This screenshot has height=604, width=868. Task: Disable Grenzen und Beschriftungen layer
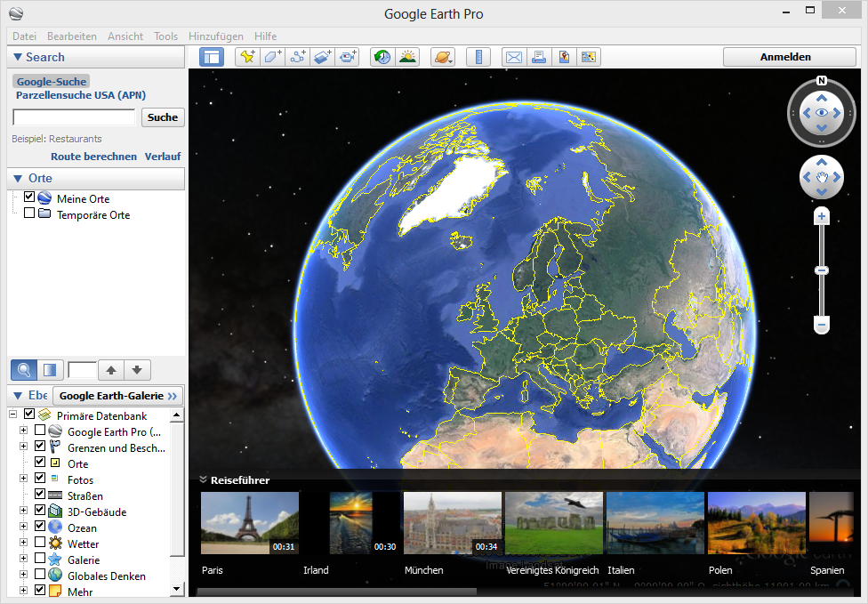pos(40,446)
